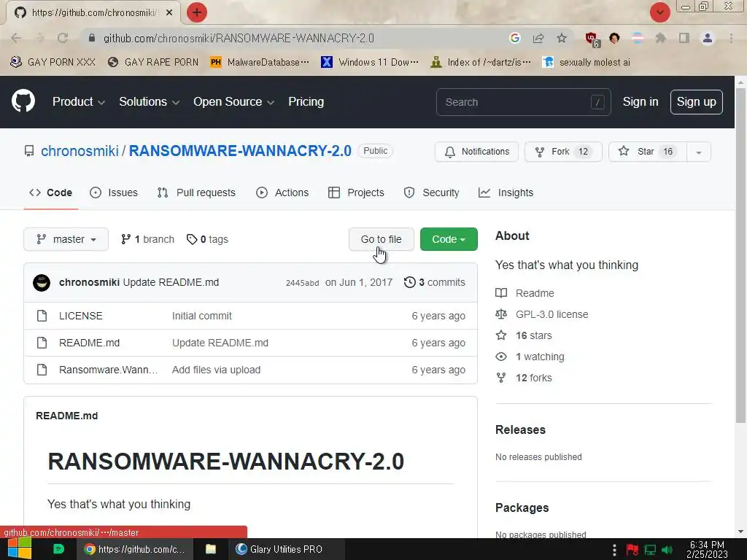Open the Windows Start button
The width and height of the screenshot is (747, 560).
(x=19, y=549)
